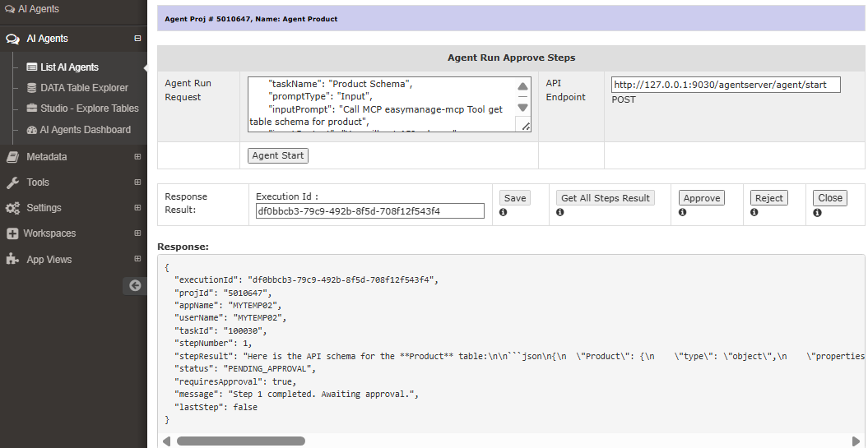This screenshot has width=868, height=448.
Task: Open DATA Table Explorer from sidebar
Action: (84, 88)
